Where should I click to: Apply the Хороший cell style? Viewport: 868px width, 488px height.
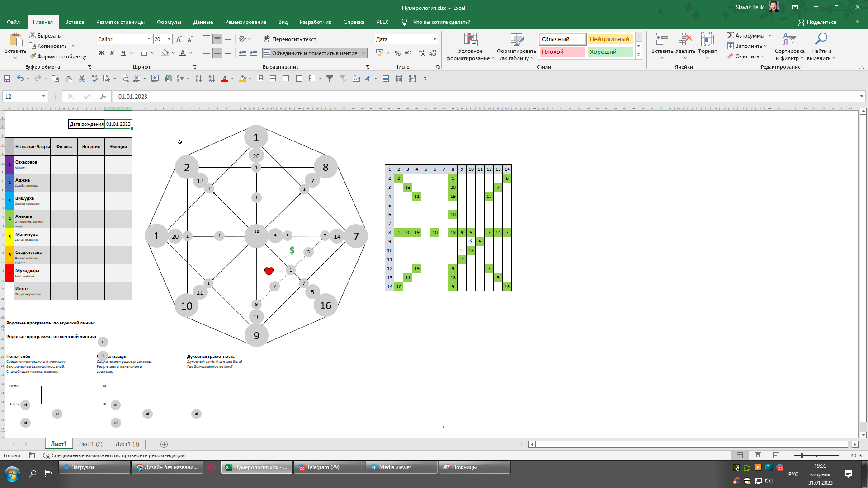(610, 52)
